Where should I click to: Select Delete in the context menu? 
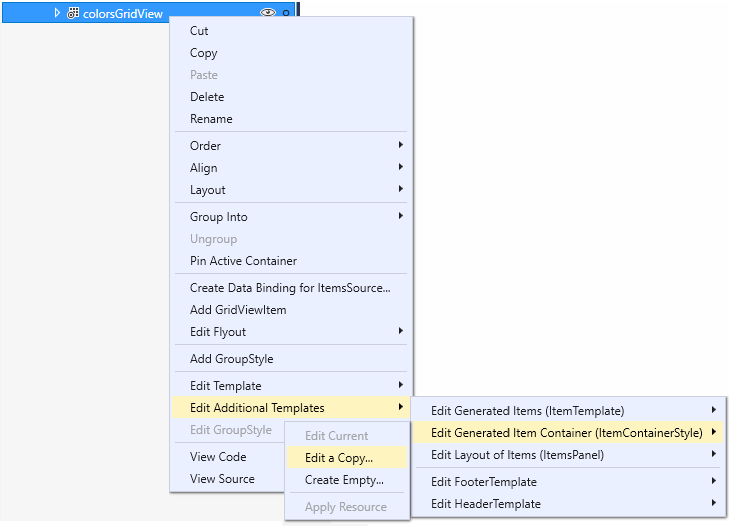pos(291,97)
